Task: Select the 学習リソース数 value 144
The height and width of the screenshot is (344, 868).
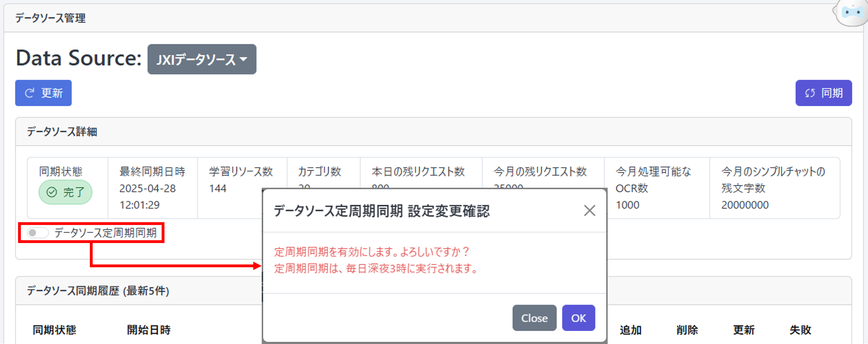Action: [218, 189]
